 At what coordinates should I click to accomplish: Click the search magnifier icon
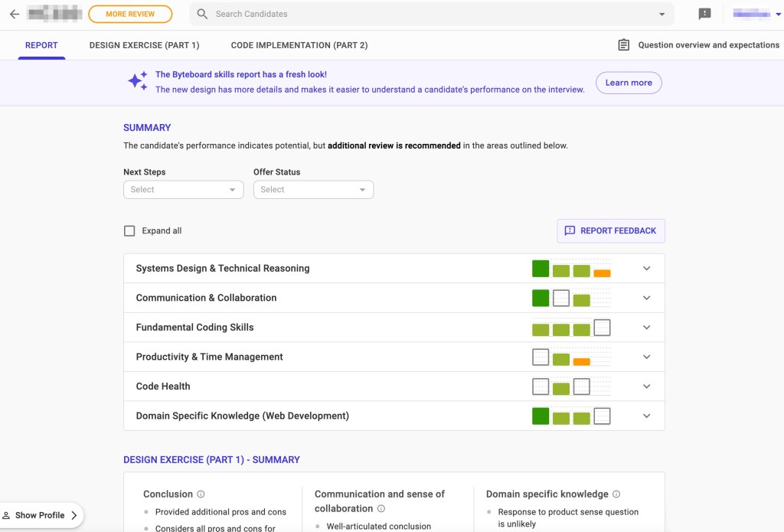[x=202, y=14]
